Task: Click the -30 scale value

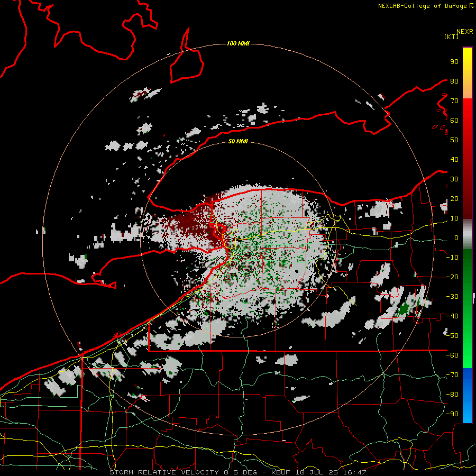Action: click(x=452, y=297)
